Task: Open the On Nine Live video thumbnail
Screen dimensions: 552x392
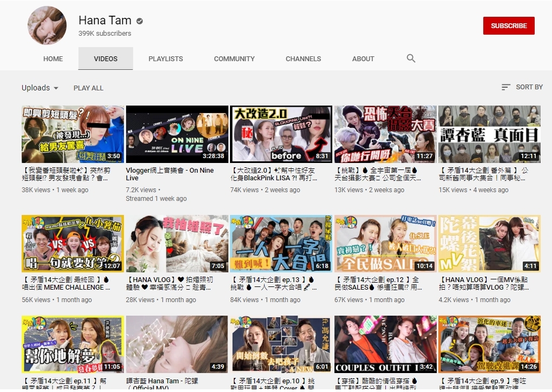Action: [177, 134]
